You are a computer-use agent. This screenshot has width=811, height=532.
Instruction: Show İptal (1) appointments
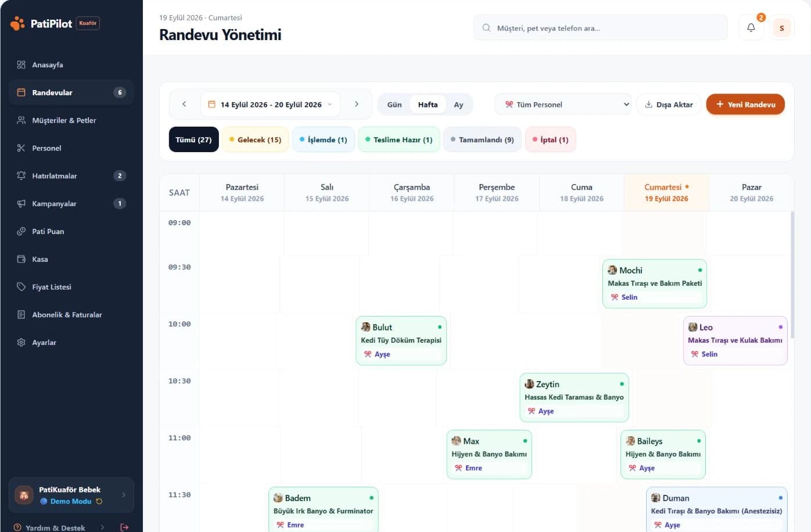(x=550, y=139)
